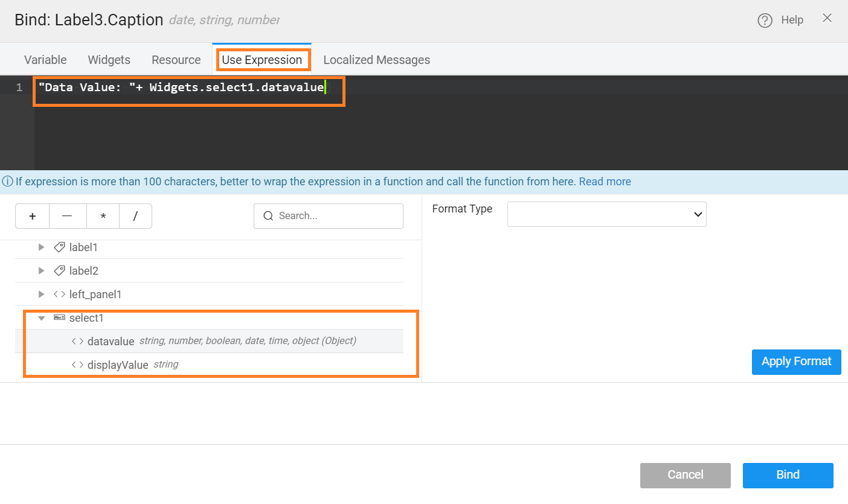Open the Read more link
This screenshot has width=848, height=504.
605,182
